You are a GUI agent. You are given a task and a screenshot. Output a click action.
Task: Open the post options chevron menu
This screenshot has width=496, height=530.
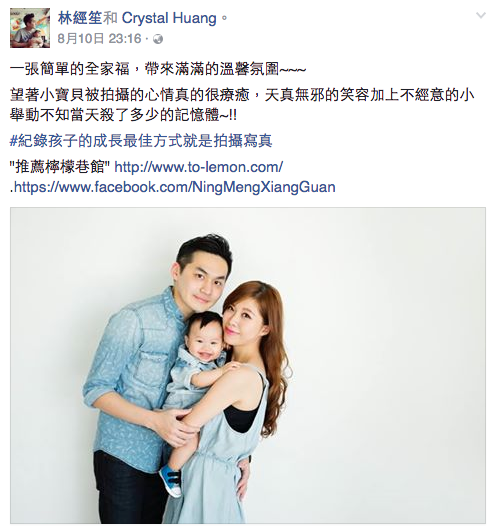point(480,16)
